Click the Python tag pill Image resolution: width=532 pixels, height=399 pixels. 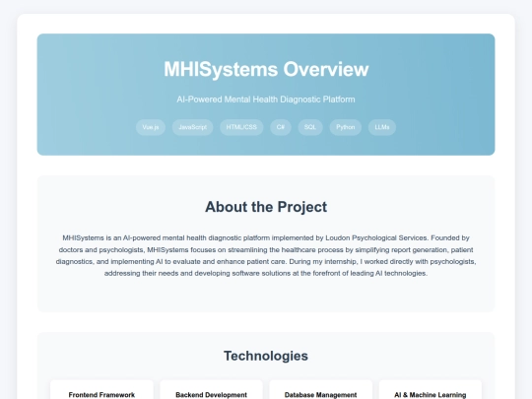click(346, 127)
